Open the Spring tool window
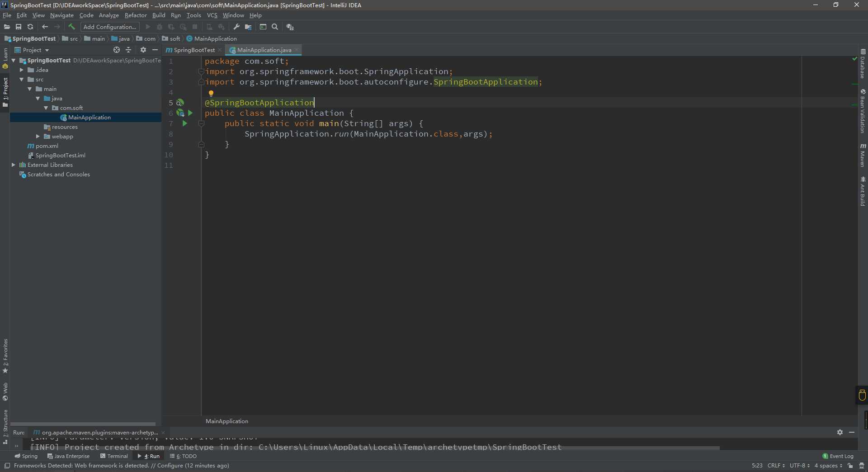Image resolution: width=868 pixels, height=472 pixels. [x=26, y=456]
